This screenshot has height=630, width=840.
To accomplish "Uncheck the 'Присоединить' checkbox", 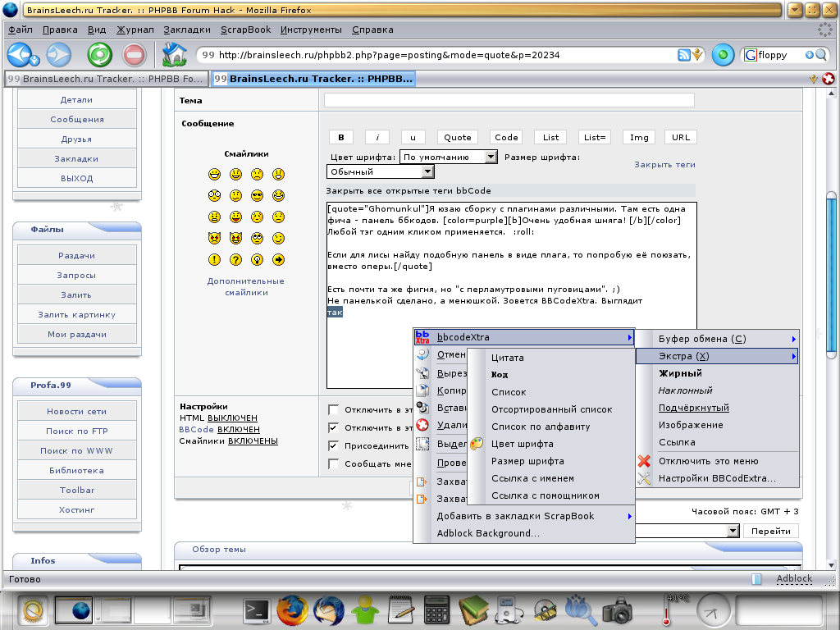I will click(x=333, y=445).
